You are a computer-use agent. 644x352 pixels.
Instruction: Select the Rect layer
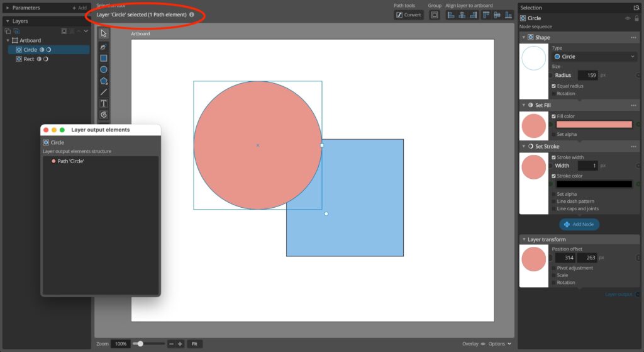[x=29, y=59]
